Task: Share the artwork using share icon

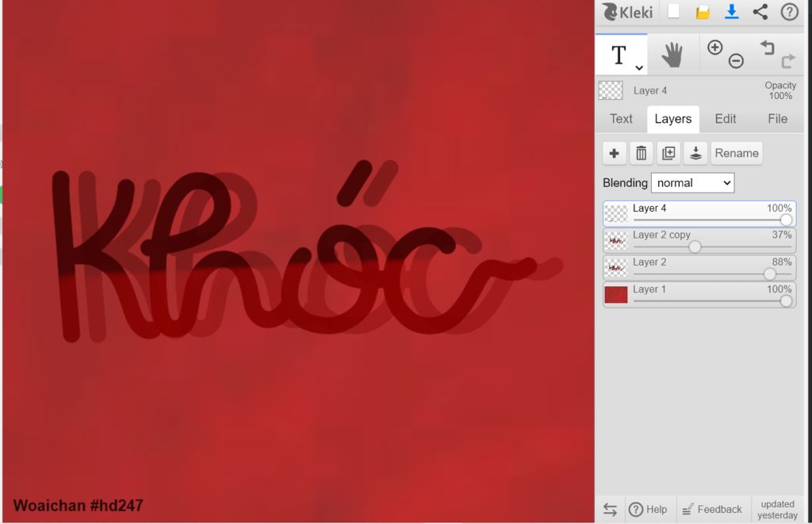Action: coord(760,11)
